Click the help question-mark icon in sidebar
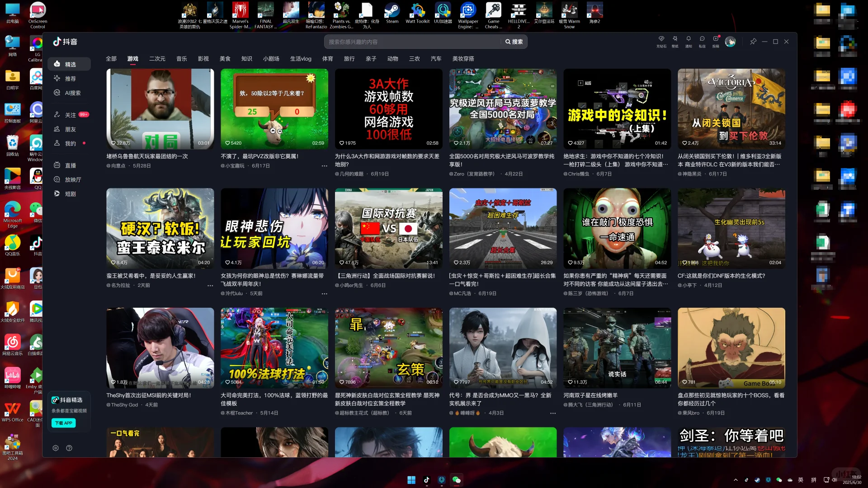 (69, 448)
